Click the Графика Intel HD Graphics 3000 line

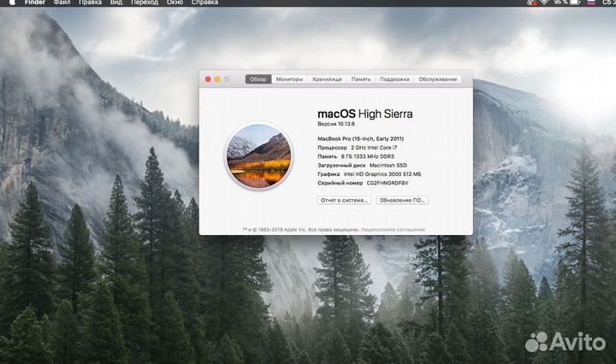[x=370, y=173]
